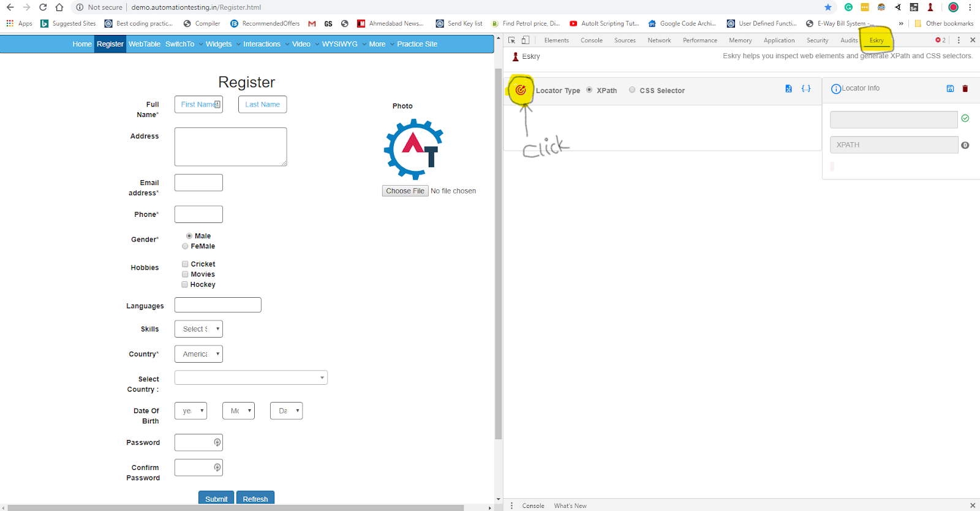Click the browser back arrow
Image resolution: width=980 pixels, height=511 pixels.
pyautogui.click(x=10, y=7)
